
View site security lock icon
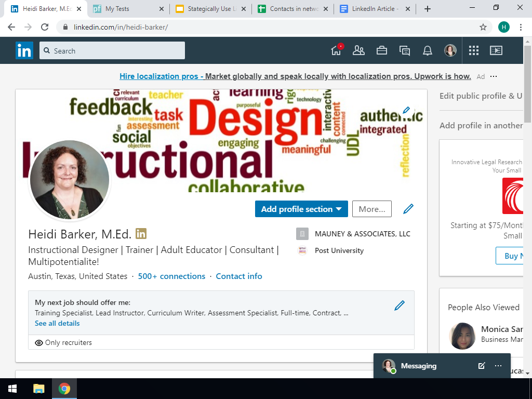(66, 27)
